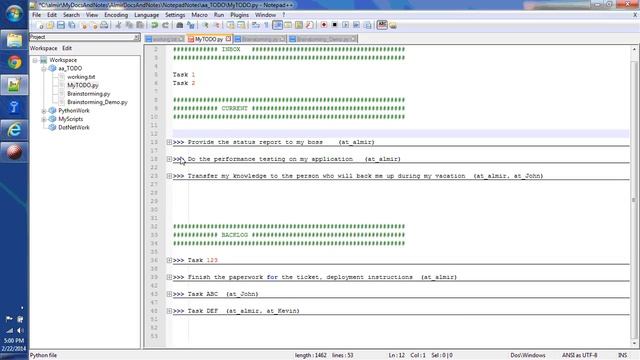The height and width of the screenshot is (360, 640).
Task: Open the File menu
Action: [x=36, y=15]
